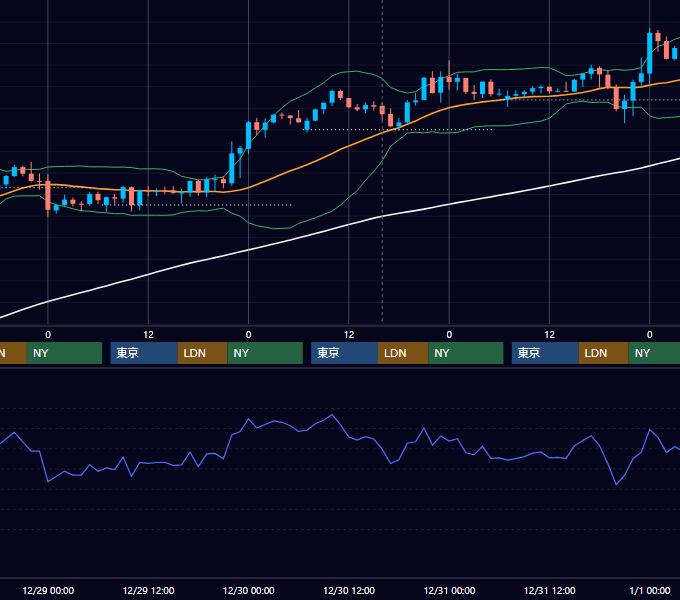
Task: Click the LDN session block on 12/31 evening
Action: [x=604, y=353]
